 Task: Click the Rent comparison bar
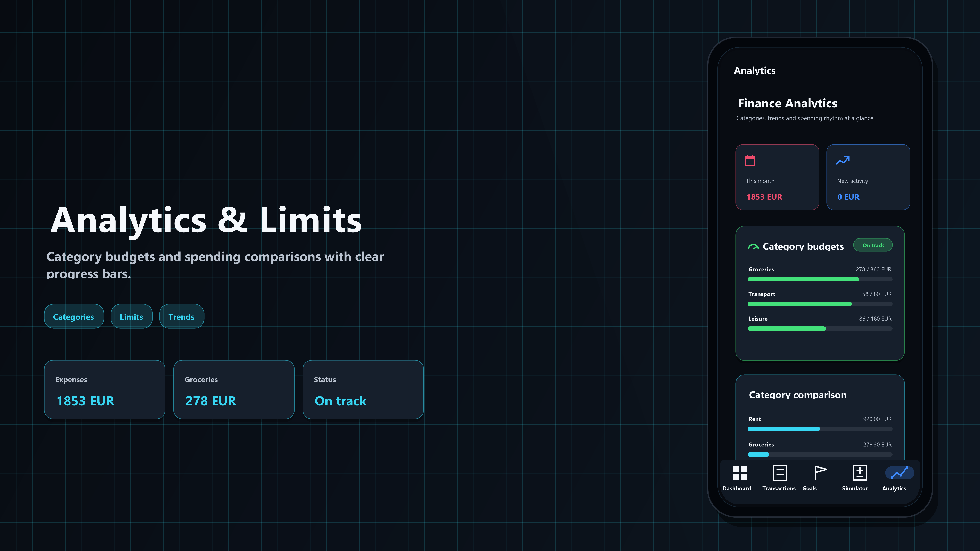pos(820,429)
